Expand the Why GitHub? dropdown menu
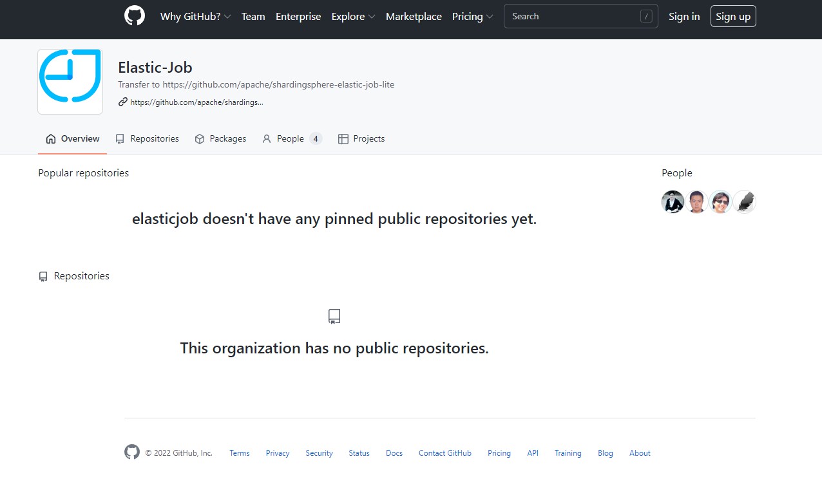This screenshot has height=504, width=822. coord(195,17)
